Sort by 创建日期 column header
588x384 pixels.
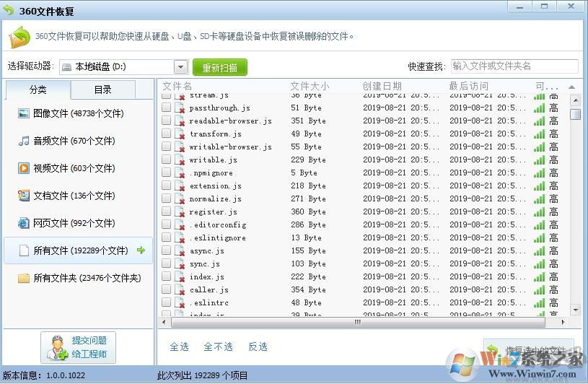pyautogui.click(x=382, y=86)
